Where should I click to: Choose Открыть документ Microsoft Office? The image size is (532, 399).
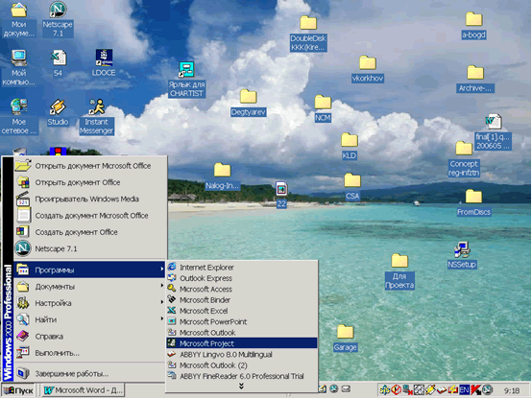(x=89, y=165)
